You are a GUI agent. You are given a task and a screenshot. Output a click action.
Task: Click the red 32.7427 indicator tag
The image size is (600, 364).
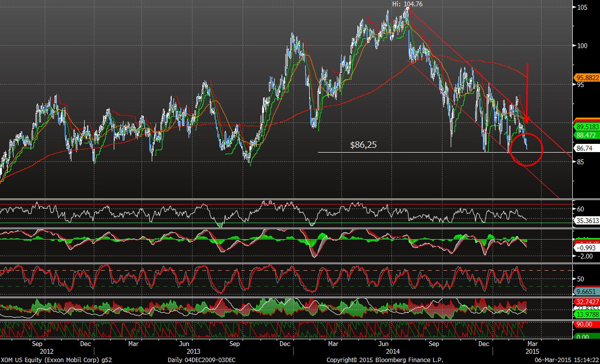[586, 302]
